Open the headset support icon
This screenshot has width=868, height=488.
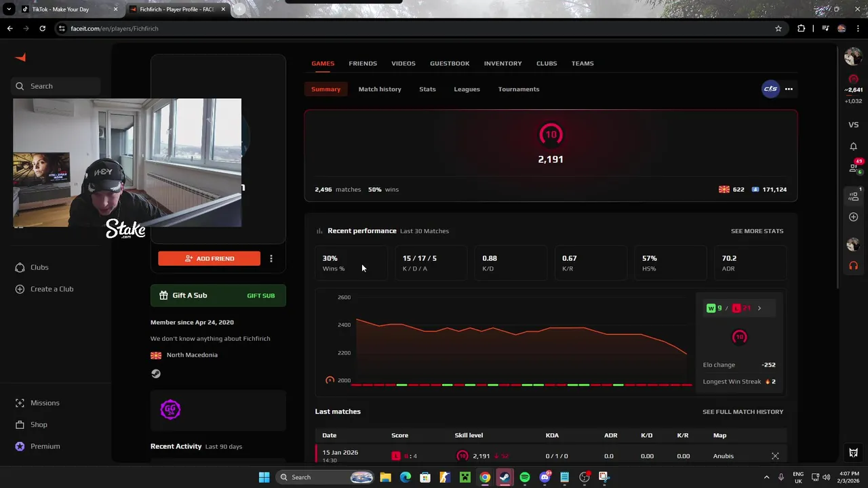854,266
